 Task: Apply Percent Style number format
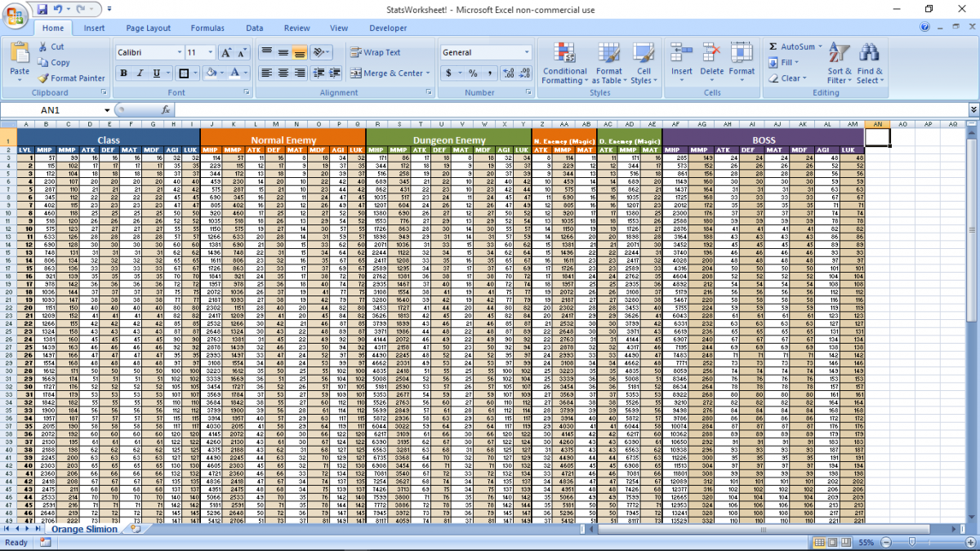[x=472, y=73]
